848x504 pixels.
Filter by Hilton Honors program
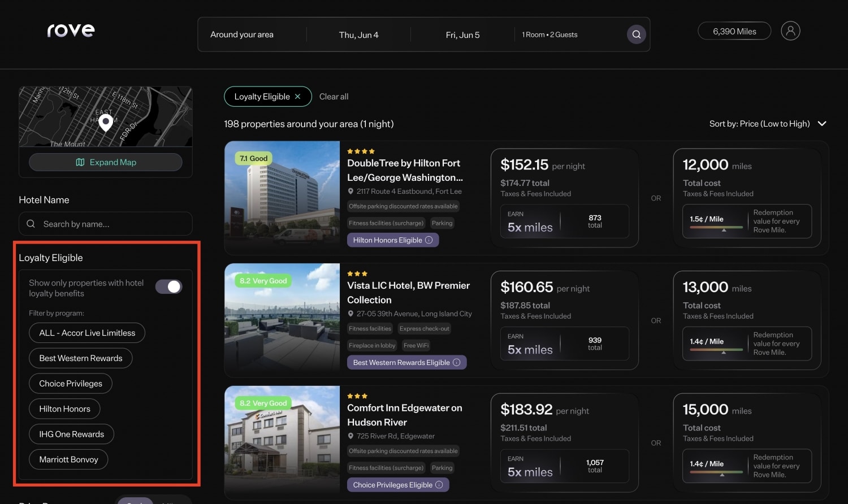tap(64, 409)
